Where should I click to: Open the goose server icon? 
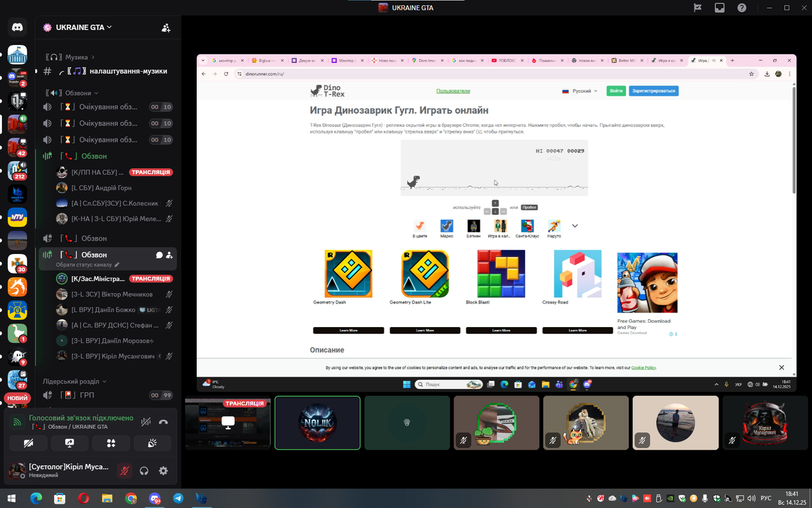tap(17, 333)
